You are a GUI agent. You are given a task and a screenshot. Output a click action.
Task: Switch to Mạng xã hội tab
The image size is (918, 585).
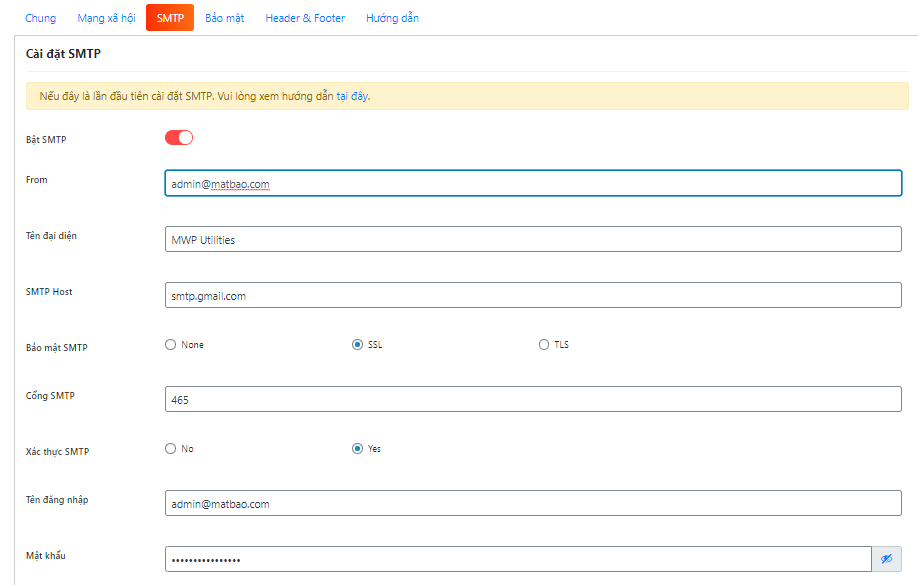pos(106,18)
